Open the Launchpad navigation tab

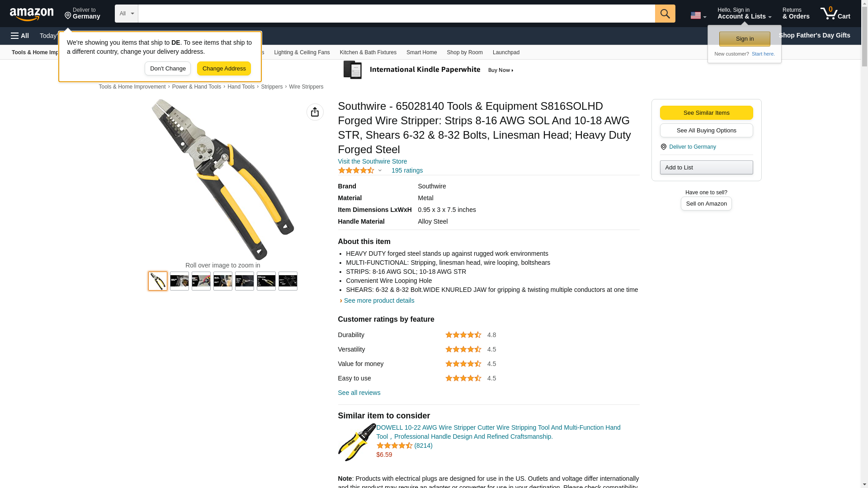click(506, 52)
